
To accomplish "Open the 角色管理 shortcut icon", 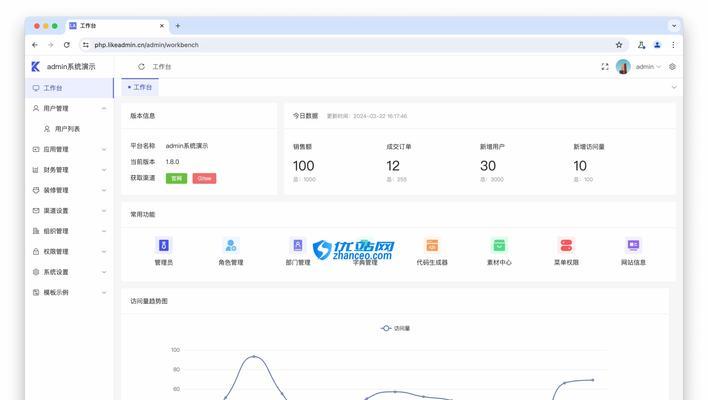I will (x=231, y=245).
